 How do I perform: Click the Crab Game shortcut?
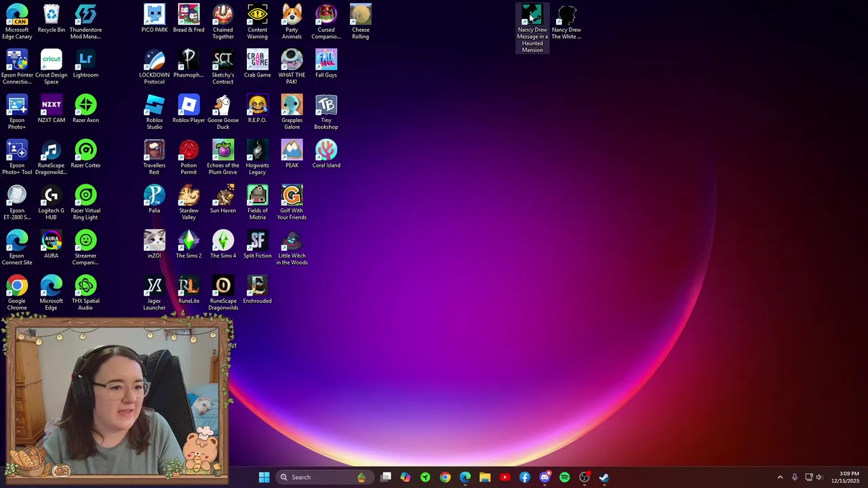[257, 64]
